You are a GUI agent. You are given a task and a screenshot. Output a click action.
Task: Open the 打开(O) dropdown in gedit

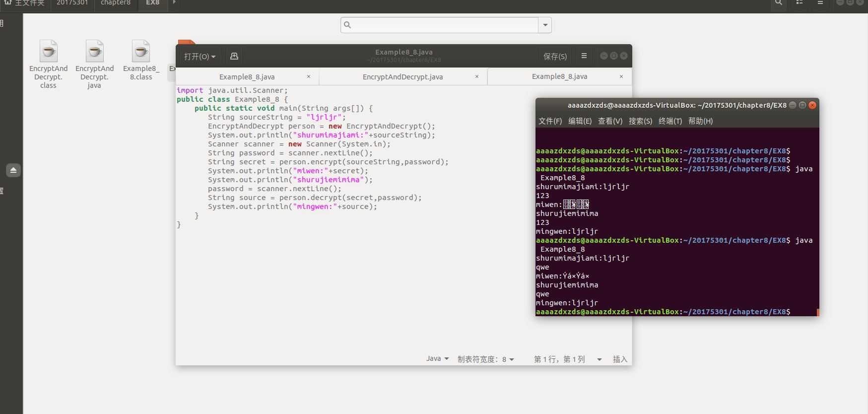[x=200, y=56]
